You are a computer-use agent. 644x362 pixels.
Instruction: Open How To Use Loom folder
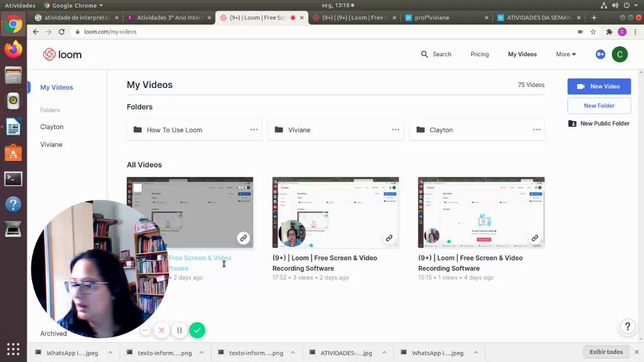click(194, 130)
